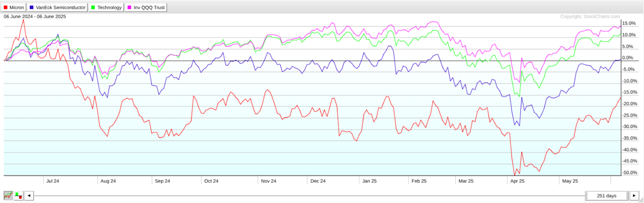Click the date range text 06 June 2024 - 06 June 2025

[35, 16]
